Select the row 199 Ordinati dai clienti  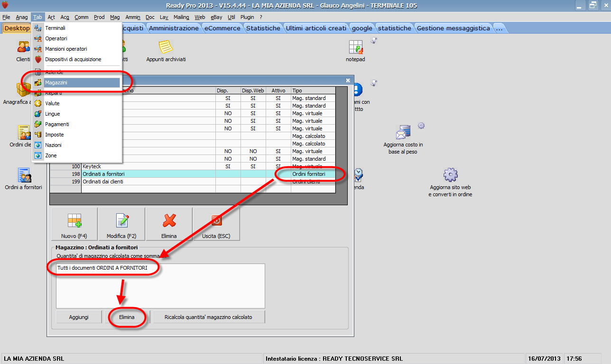point(194,182)
